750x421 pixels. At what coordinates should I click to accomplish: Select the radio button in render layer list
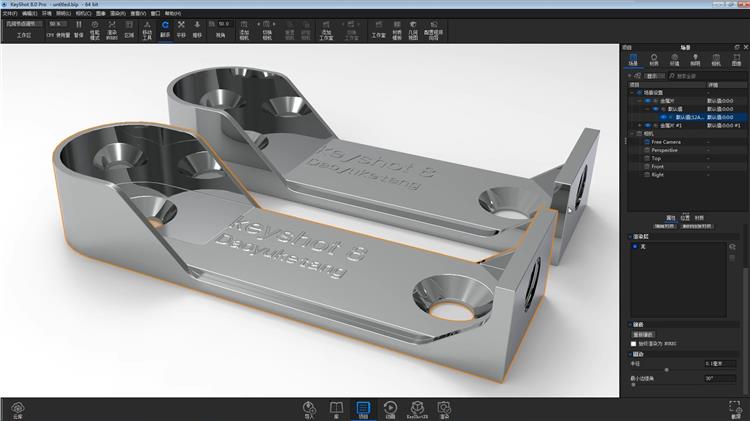(x=634, y=245)
